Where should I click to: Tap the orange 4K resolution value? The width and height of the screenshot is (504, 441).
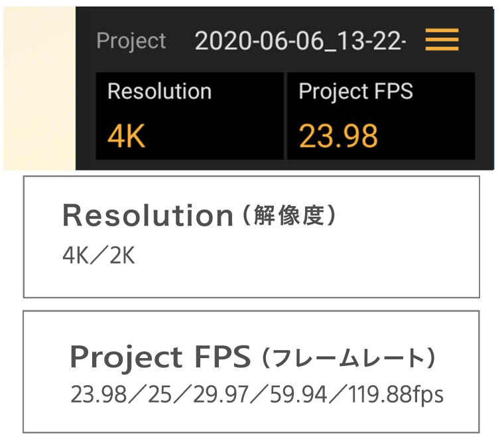pos(126,136)
